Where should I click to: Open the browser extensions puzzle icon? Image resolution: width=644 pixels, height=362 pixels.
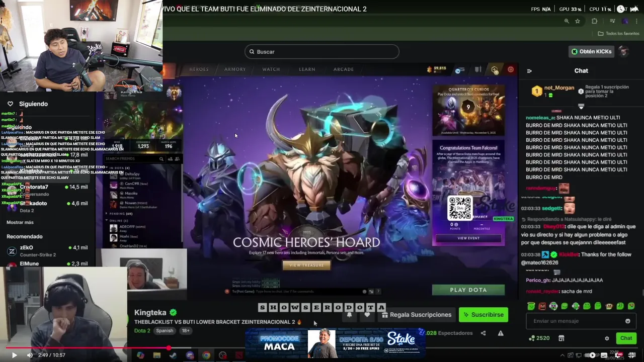(595, 21)
